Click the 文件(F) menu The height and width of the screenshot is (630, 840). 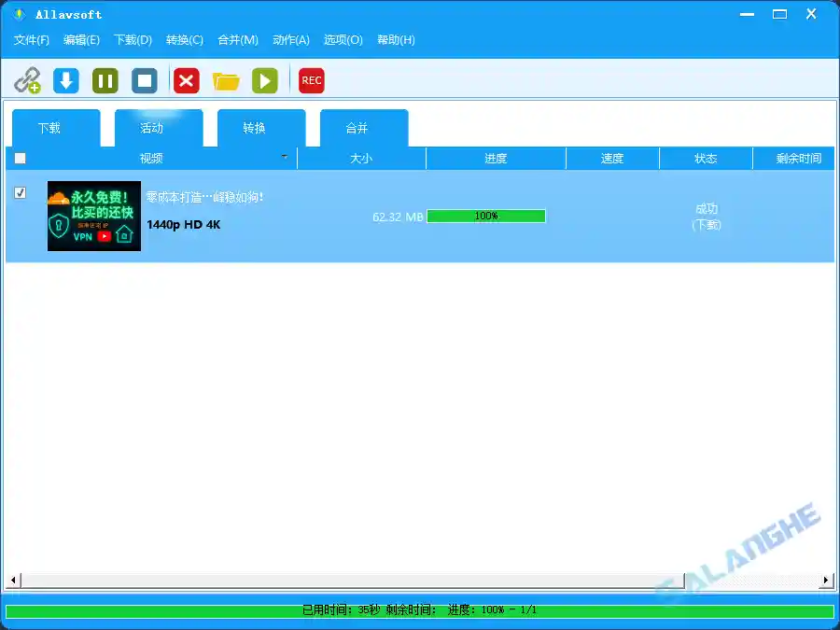pyautogui.click(x=31, y=40)
